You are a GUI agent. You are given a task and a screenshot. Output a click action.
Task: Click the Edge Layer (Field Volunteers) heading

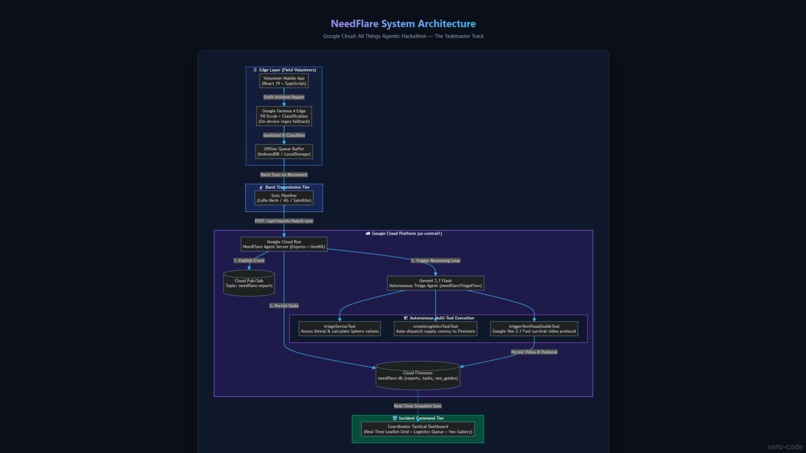287,70
